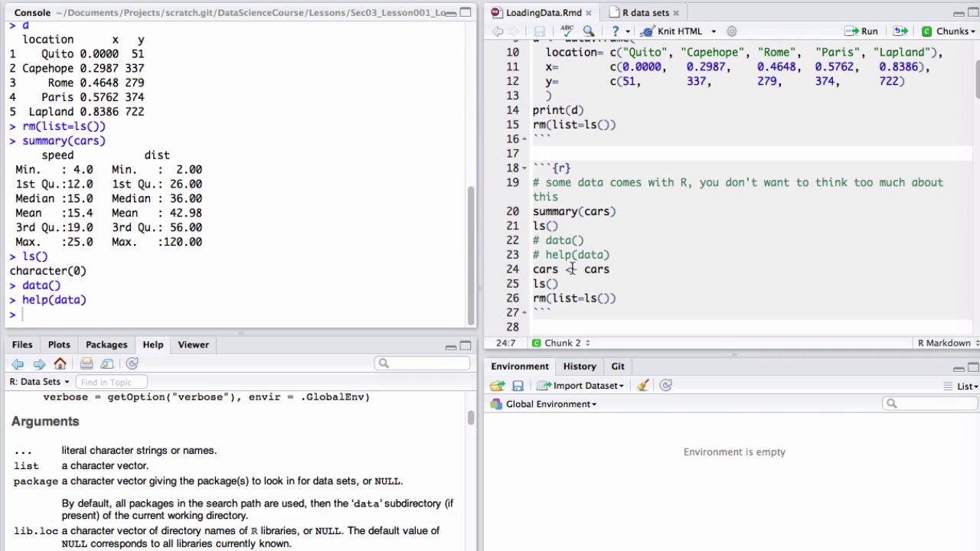Refresh the Environment pane
The height and width of the screenshot is (551, 980).
click(665, 386)
